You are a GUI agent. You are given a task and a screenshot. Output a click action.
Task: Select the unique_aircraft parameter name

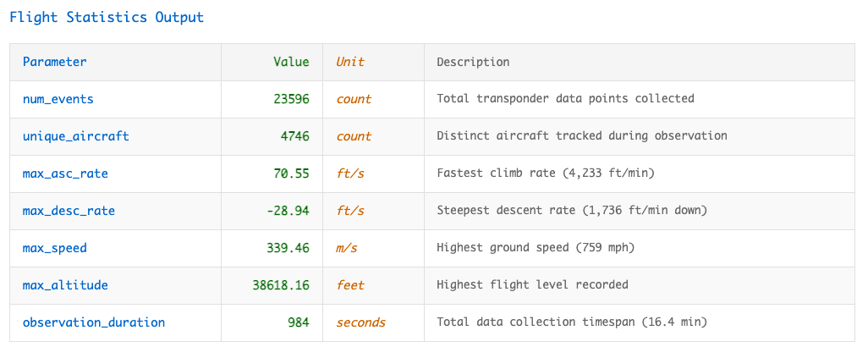point(76,136)
